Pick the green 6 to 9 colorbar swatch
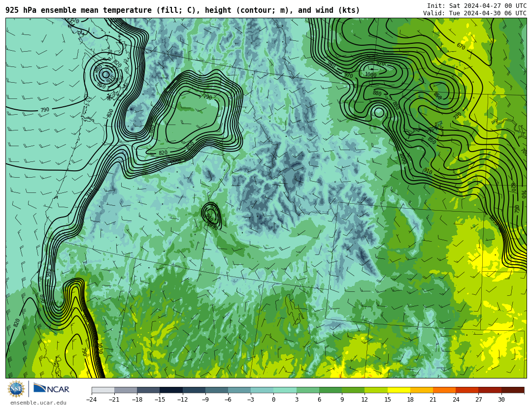Viewport: 532px width, 409px height. [331, 390]
